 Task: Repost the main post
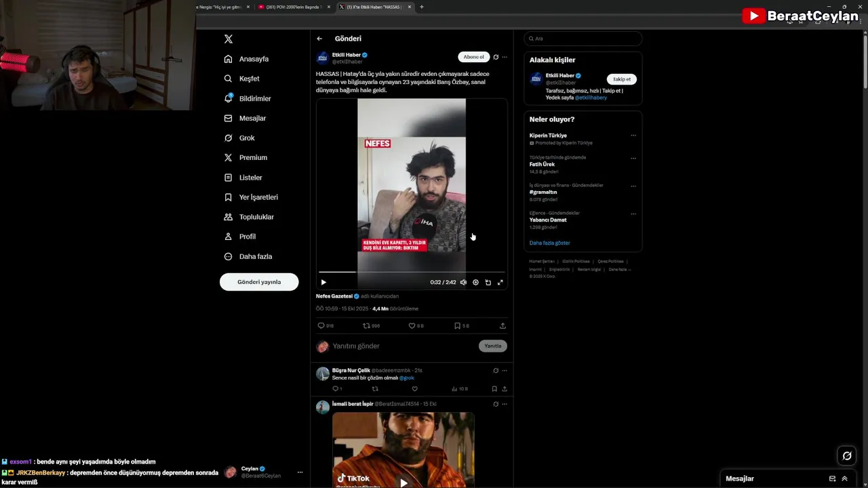(x=367, y=326)
